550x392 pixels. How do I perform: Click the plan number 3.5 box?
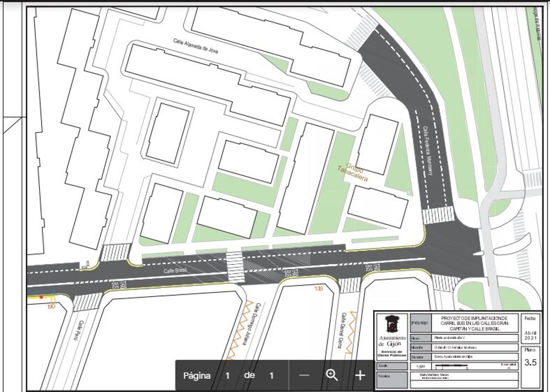[530, 362]
